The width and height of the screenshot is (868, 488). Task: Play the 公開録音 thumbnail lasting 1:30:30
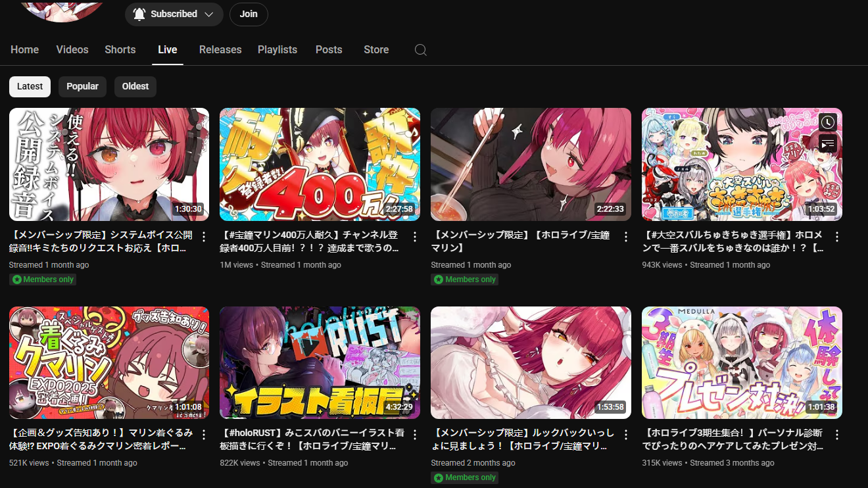click(x=109, y=164)
